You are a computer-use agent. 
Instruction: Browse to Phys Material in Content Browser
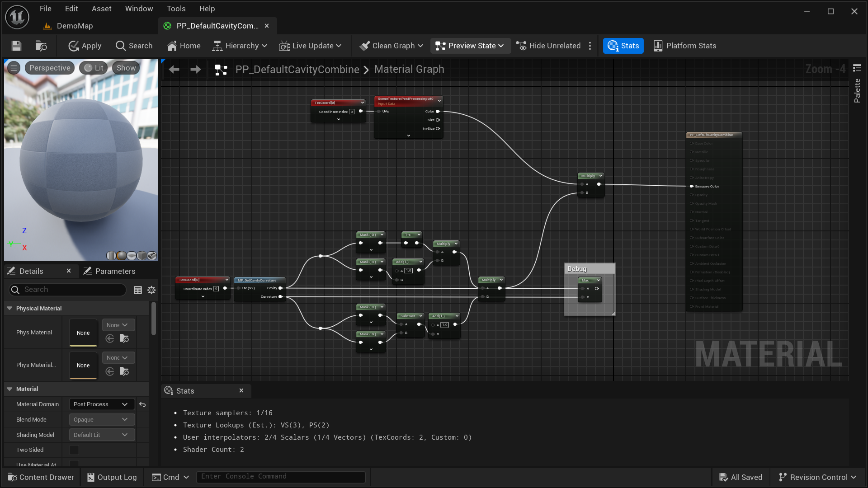click(124, 338)
